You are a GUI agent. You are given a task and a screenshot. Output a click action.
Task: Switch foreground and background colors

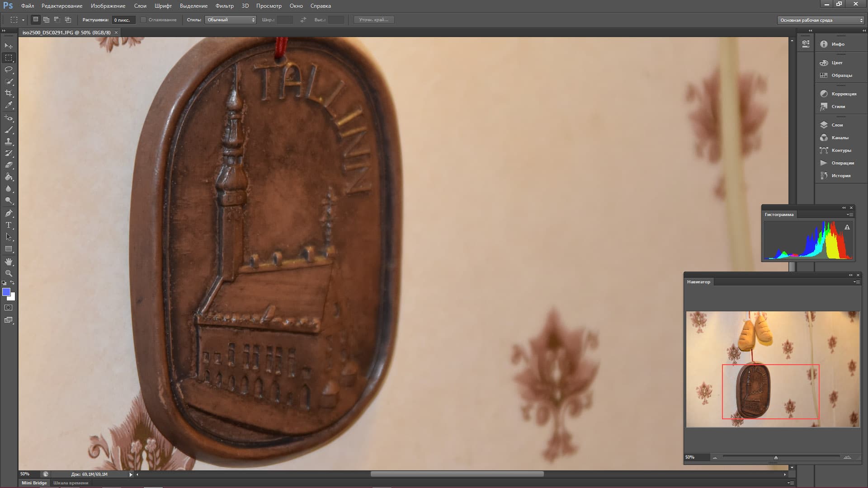coord(13,283)
